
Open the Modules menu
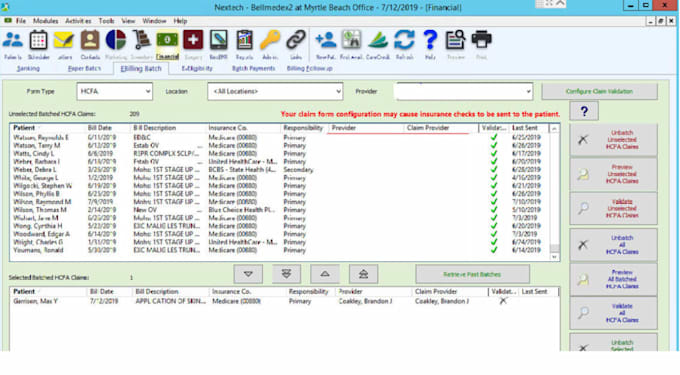[x=46, y=21]
